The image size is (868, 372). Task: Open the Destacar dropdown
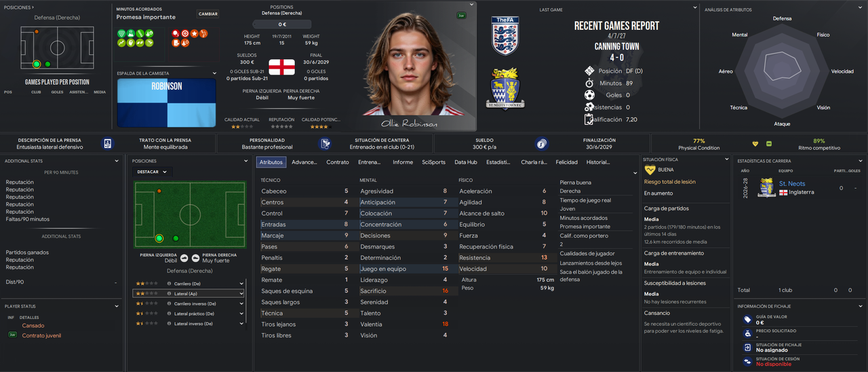coord(153,172)
